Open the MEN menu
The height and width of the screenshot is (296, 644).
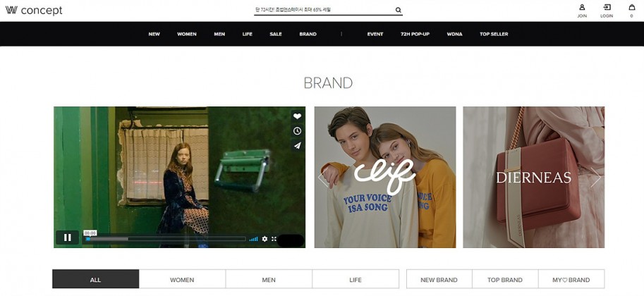pyautogui.click(x=219, y=34)
